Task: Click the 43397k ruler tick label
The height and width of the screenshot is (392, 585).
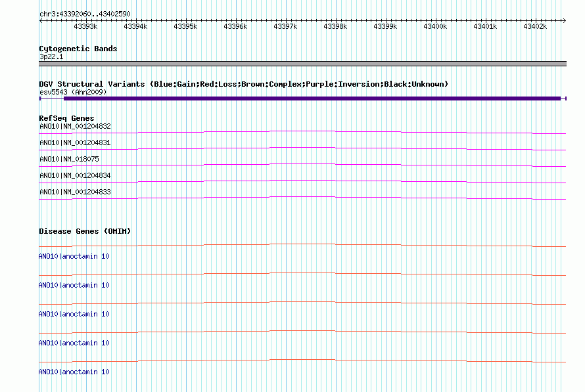Action: click(x=285, y=26)
